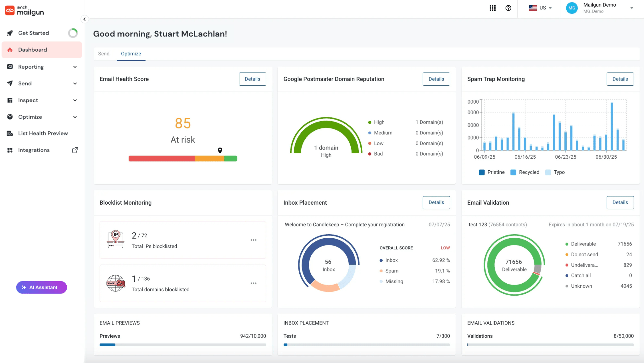
Task: Click the Reporting chart icon
Action: tap(10, 67)
